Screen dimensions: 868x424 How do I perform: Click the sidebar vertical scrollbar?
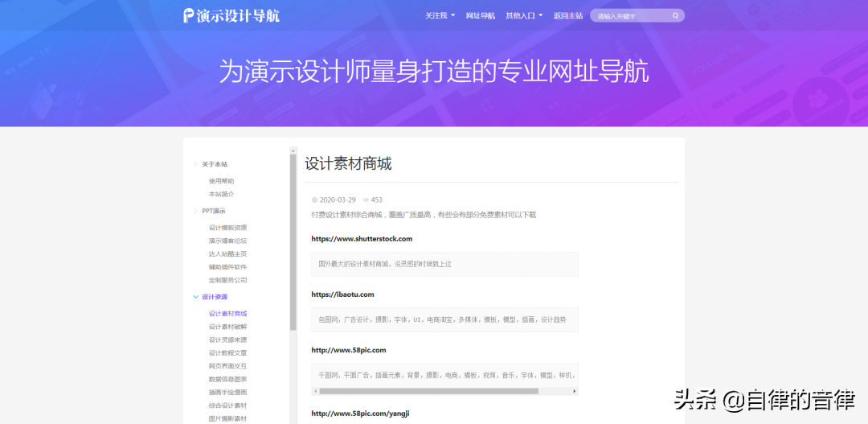293,242
